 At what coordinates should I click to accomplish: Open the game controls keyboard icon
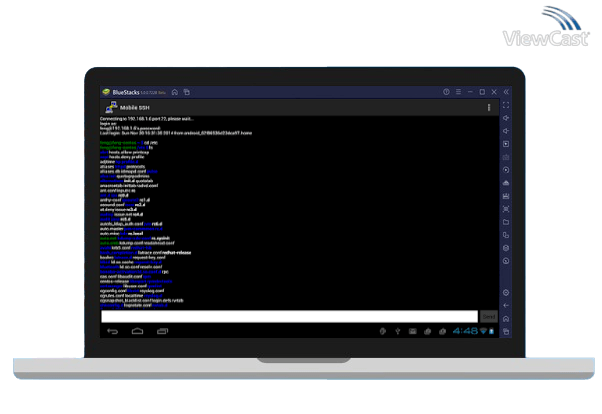click(x=506, y=157)
